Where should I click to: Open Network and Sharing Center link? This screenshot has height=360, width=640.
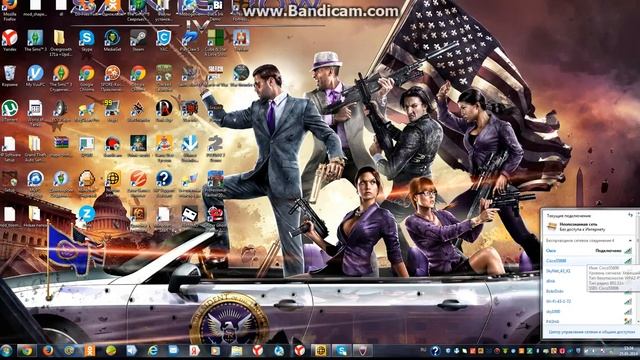pos(591,332)
